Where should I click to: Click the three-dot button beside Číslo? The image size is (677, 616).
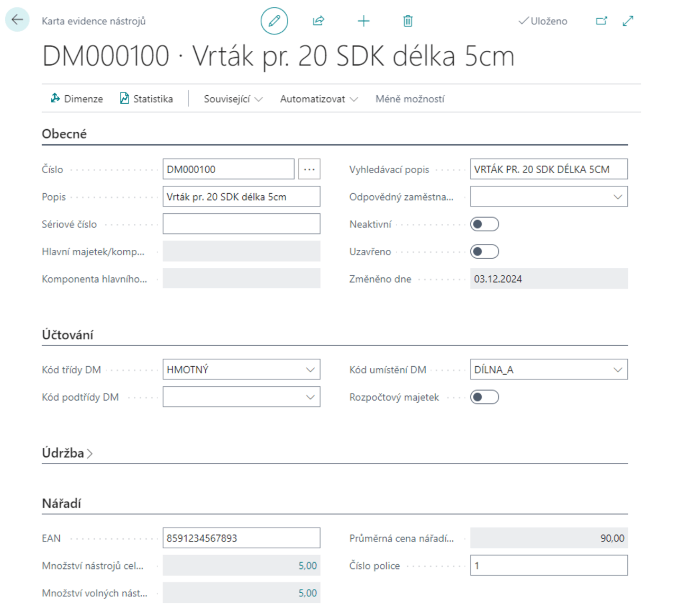[309, 169]
